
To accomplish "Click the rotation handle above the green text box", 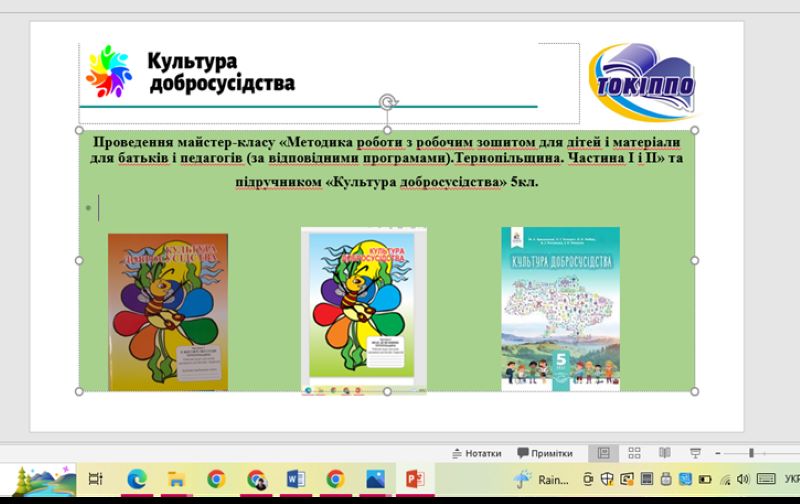I will (x=388, y=102).
